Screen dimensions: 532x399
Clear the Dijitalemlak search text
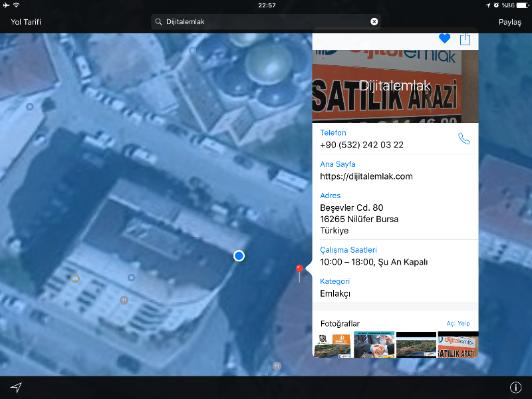(x=374, y=22)
